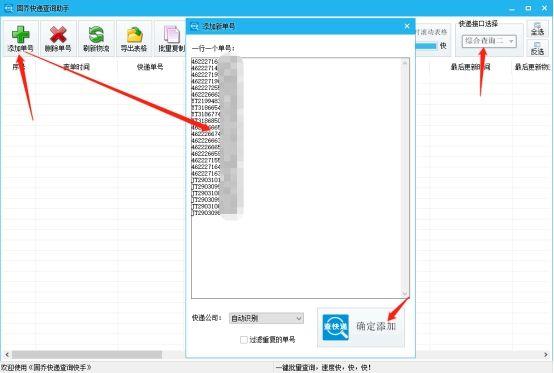Viewport: 554px width, 373px height.
Task: Enable the 过滤重复的单号 checkbox
Action: point(243,340)
